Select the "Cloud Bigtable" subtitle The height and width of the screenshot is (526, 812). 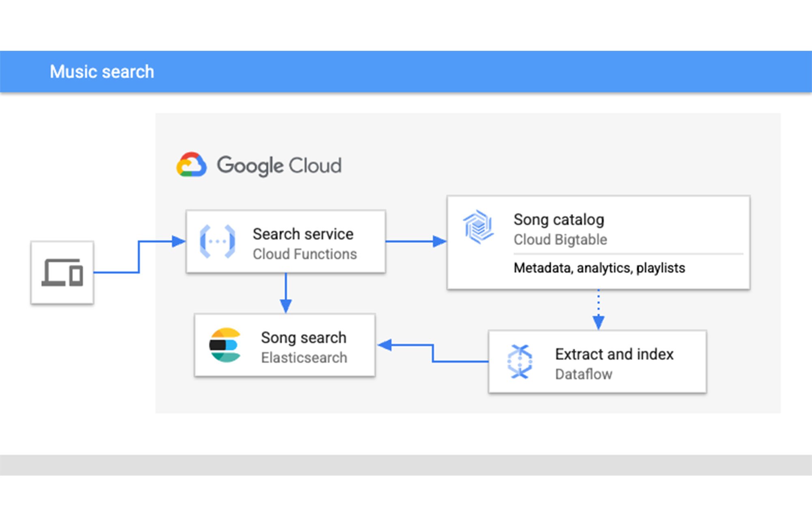coord(560,240)
